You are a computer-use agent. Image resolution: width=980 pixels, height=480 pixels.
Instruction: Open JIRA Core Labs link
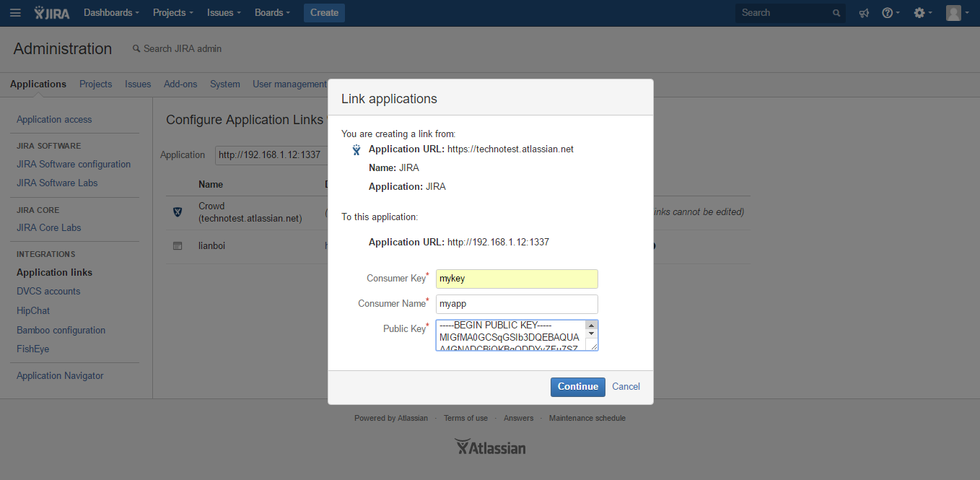click(x=49, y=228)
